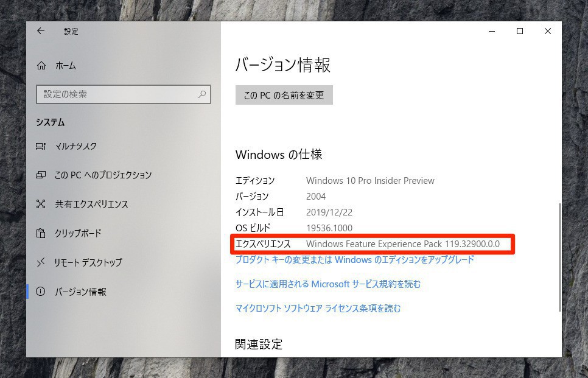Select install date 2019/12/22

click(329, 212)
